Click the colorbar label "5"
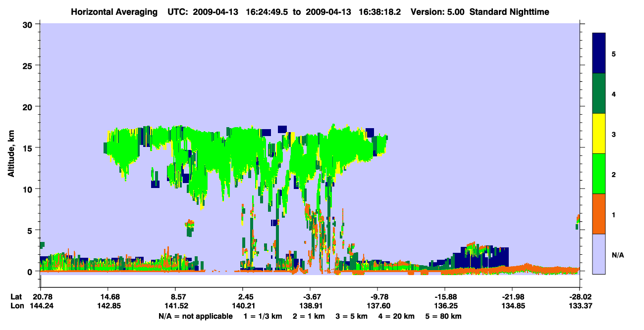Image resolution: width=644 pixels, height=330 pixels. (x=614, y=53)
